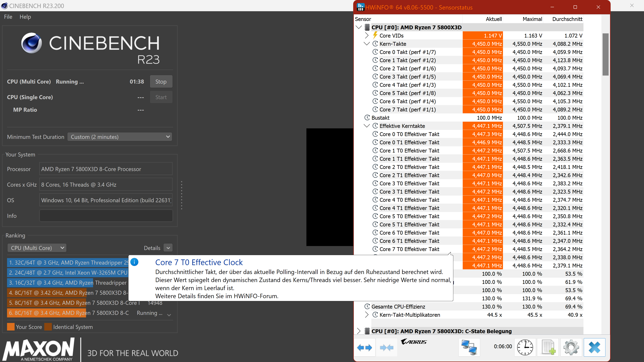Click the clock icon next to Bustakt
This screenshot has width=644, height=362.
(367, 118)
